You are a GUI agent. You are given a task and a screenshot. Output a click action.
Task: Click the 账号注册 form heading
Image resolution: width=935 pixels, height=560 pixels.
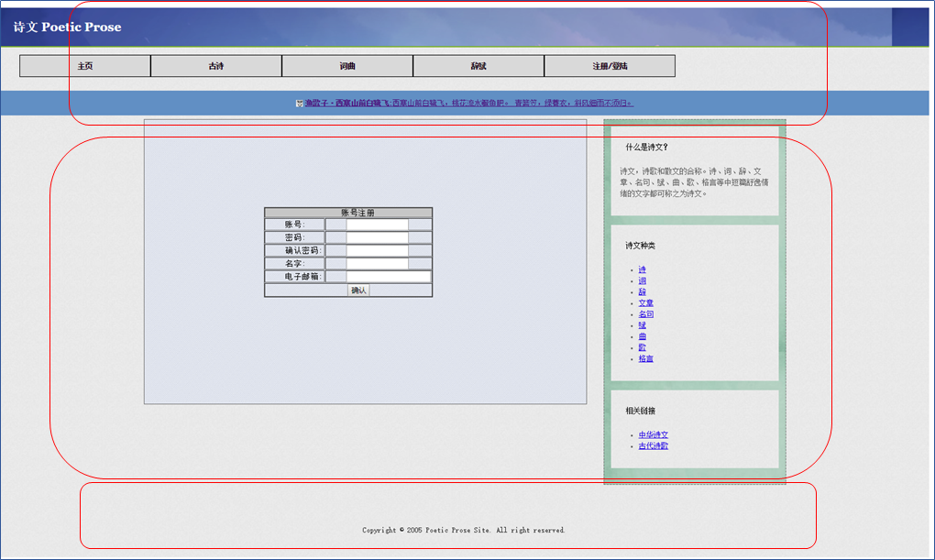357,213
